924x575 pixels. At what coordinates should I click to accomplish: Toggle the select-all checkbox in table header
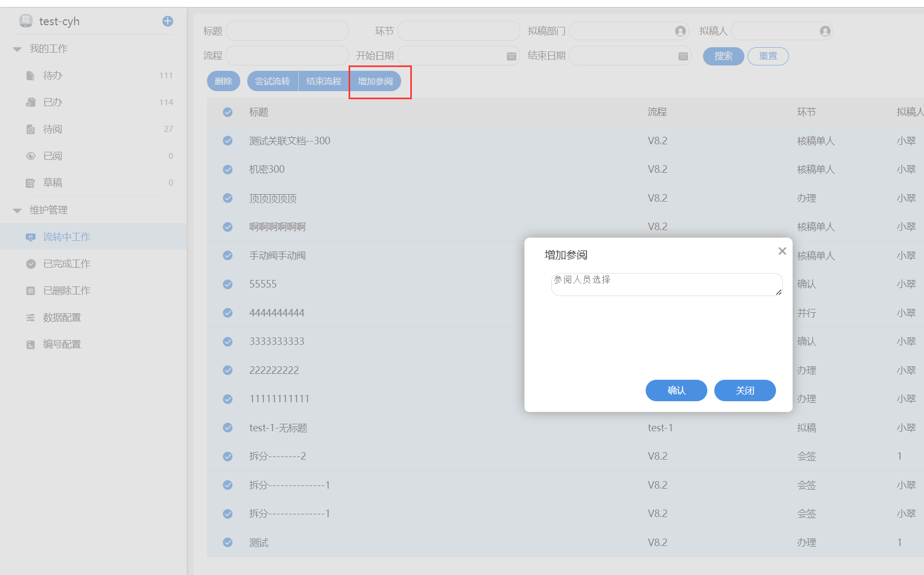click(228, 112)
